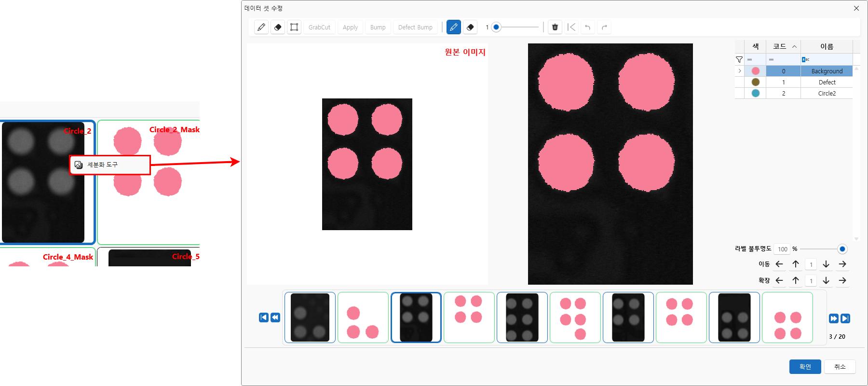Screen dimensions: 868x386
Task: Select the Circle2 label row
Action: point(827,93)
